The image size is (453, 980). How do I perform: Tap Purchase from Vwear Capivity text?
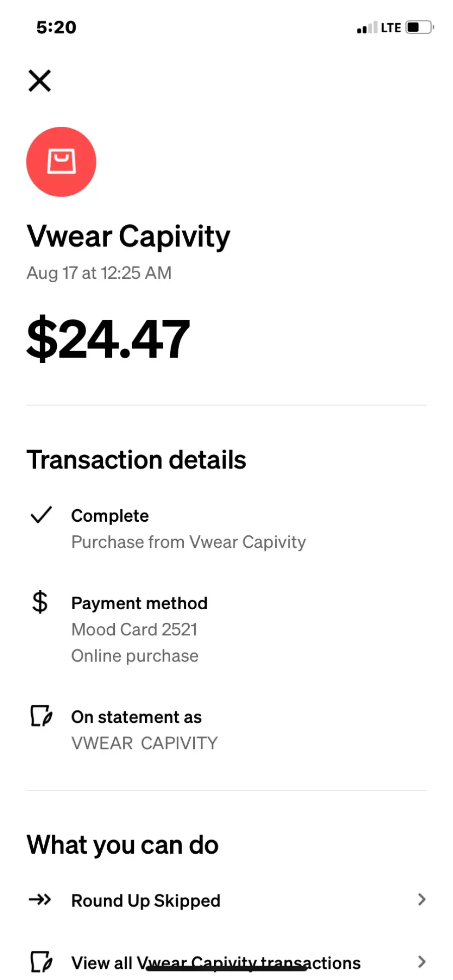pos(188,542)
